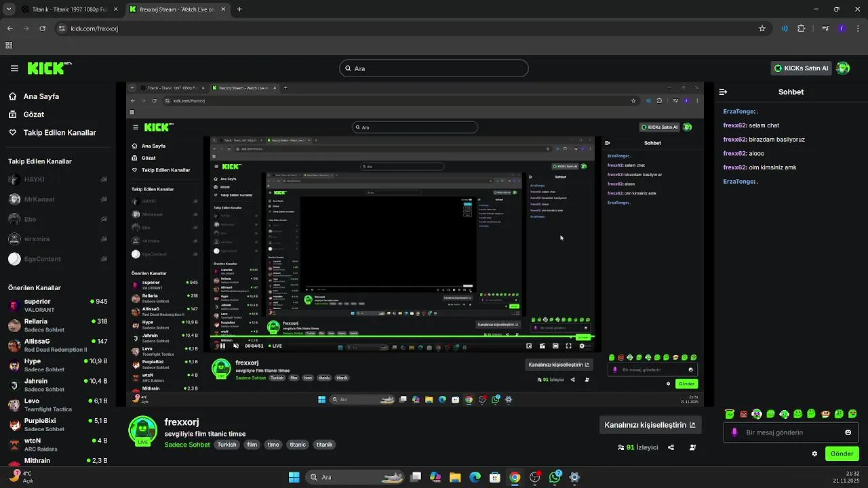Open followed channel MrKanaat
This screenshot has height=488, width=868.
click(x=58, y=199)
